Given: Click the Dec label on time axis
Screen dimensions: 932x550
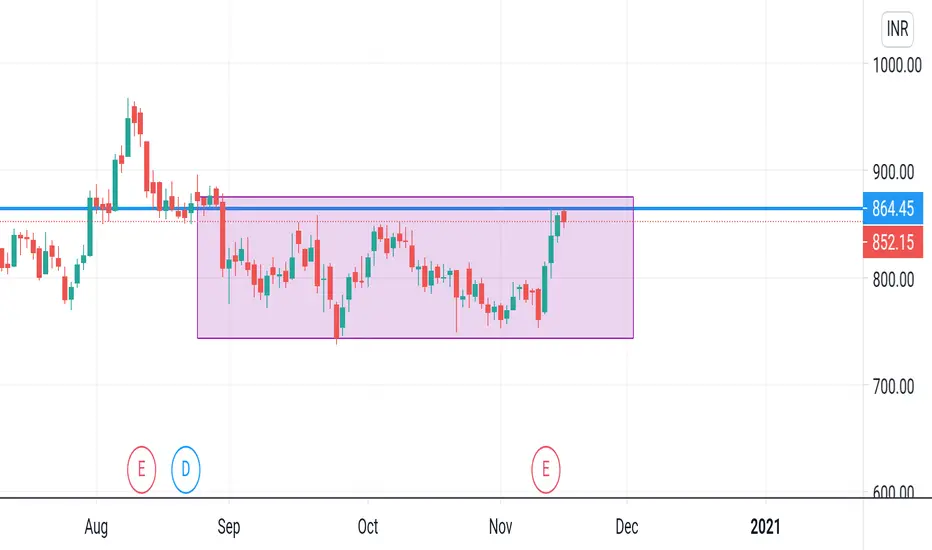Looking at the screenshot, I should [x=627, y=527].
